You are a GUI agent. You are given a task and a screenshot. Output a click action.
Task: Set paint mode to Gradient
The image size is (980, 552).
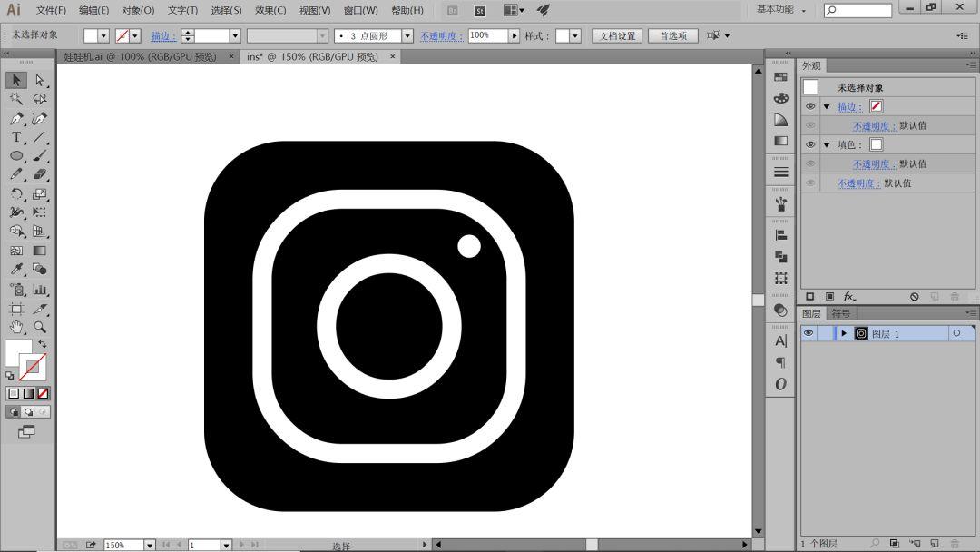[28, 393]
